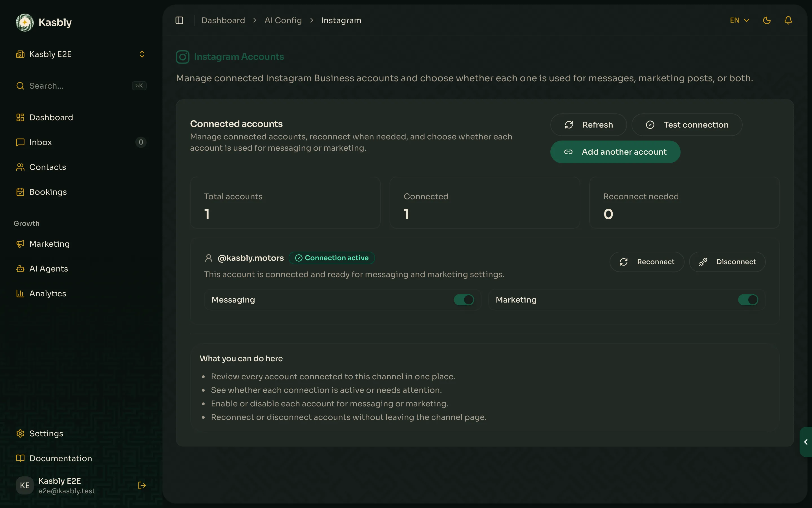Screen dimensions: 812x508
Task: Disable the Messaging toggle
Action: point(464,300)
